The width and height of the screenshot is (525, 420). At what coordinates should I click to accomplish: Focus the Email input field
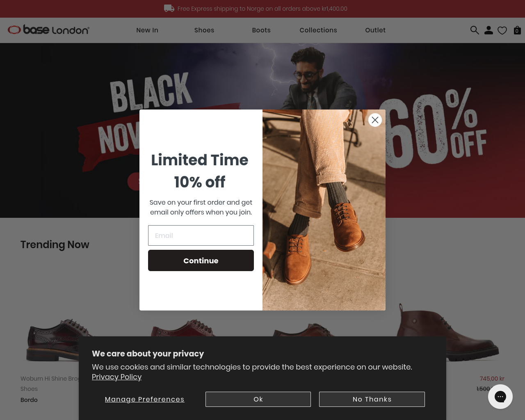click(x=201, y=235)
